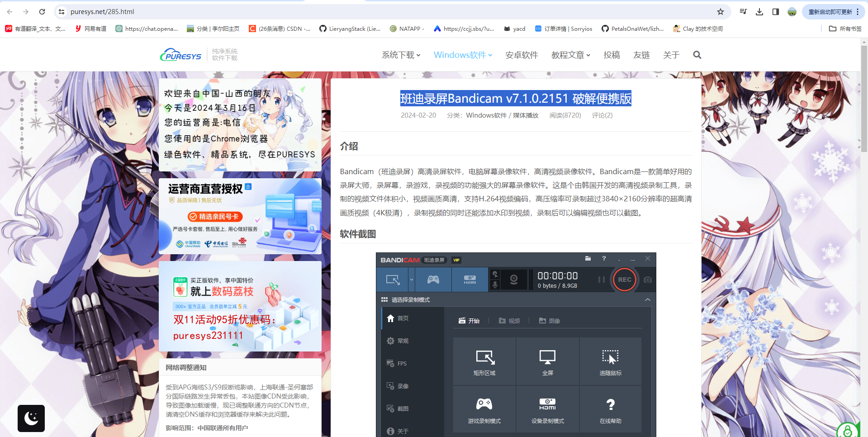Screen dimensions: 868x437
Task: Toggle dark mode moon button
Action: coord(31,418)
